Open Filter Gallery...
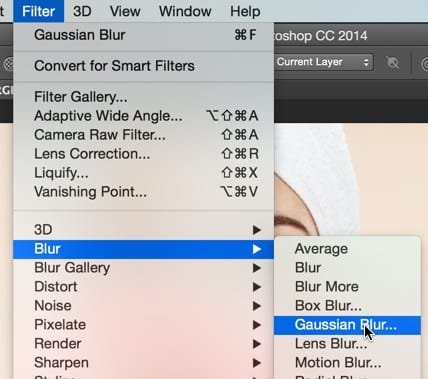The height and width of the screenshot is (379, 428). pyautogui.click(x=143, y=97)
